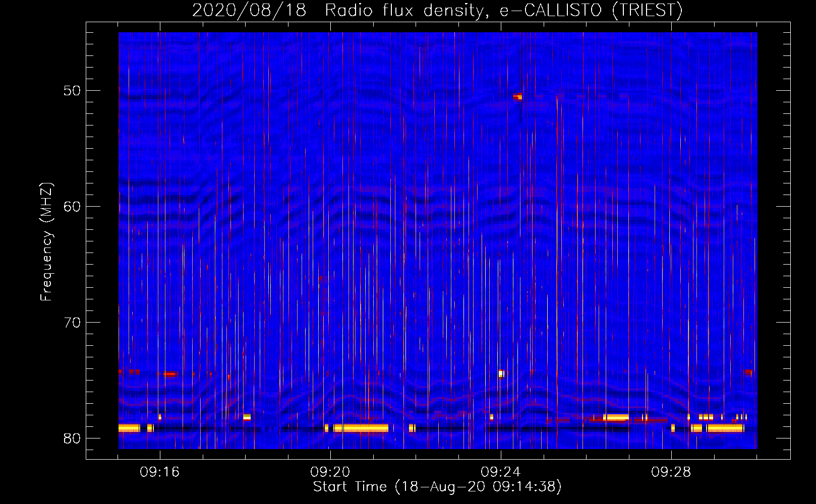The width and height of the screenshot is (816, 504).
Task: Click the 09:16 time tick label
Action: [160, 472]
